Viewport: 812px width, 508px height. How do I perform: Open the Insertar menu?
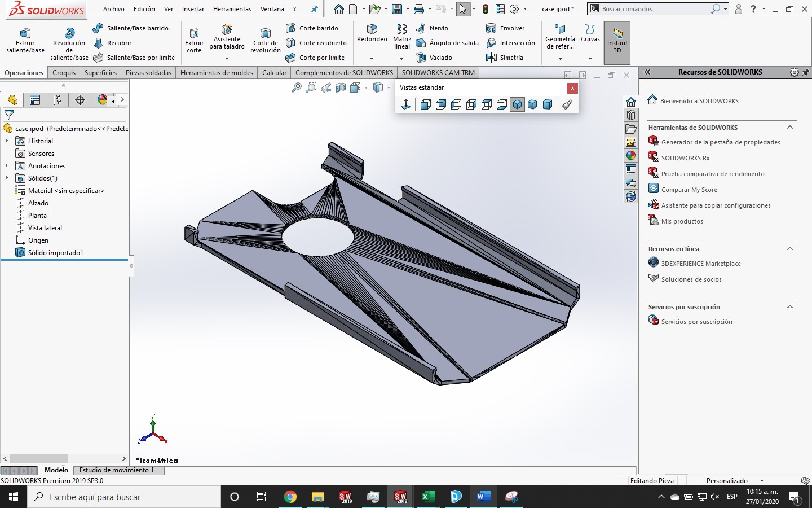tap(193, 9)
